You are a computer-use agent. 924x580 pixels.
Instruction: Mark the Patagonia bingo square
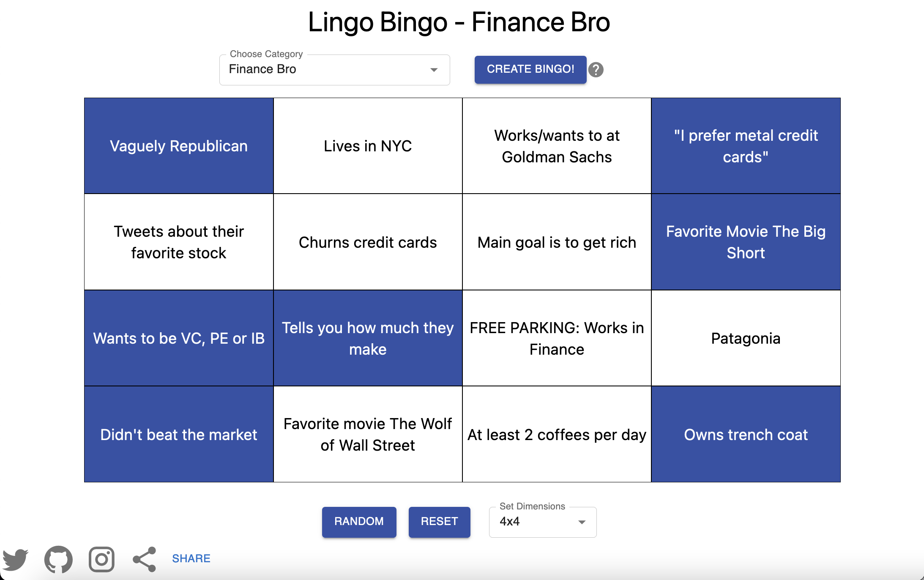pyautogui.click(x=746, y=338)
